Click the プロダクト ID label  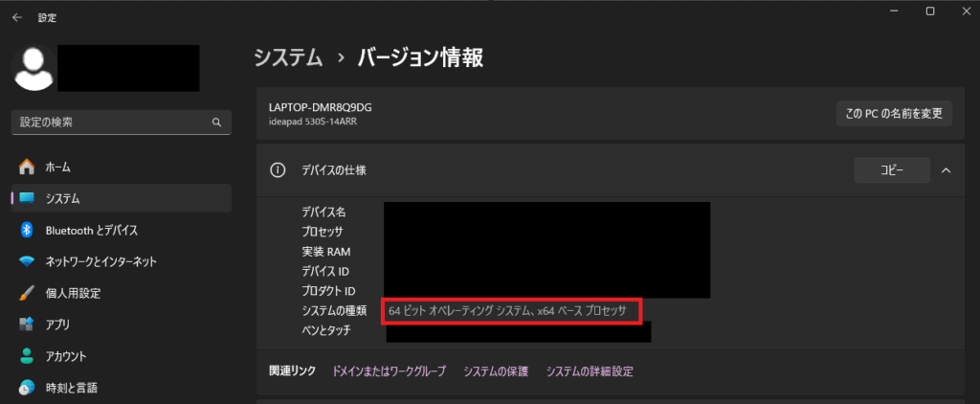[328, 291]
